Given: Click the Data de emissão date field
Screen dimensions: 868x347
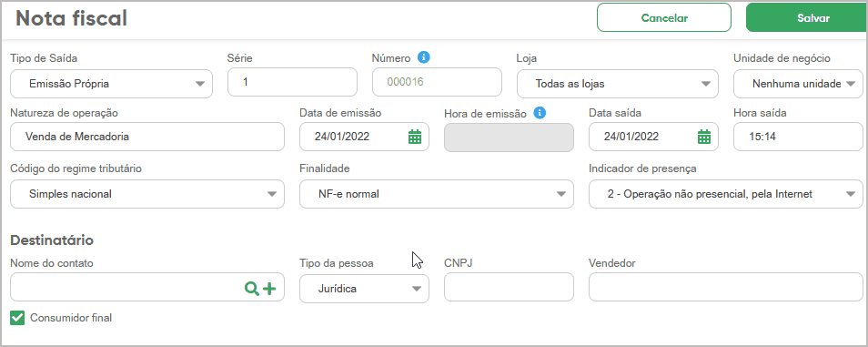Looking at the screenshot, I should tap(364, 137).
